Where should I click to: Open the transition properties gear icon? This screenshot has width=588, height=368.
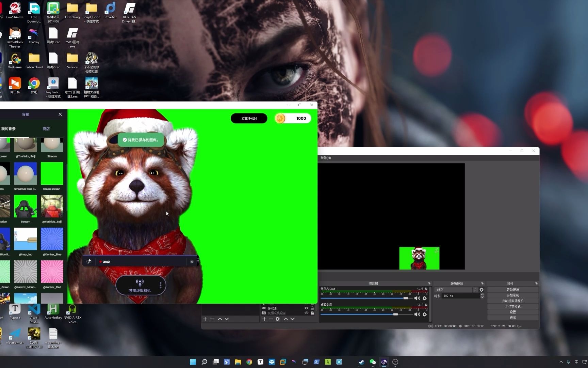pos(481,289)
